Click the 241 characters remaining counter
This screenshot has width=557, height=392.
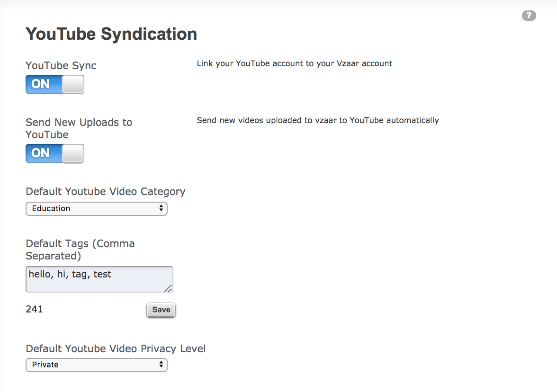pos(34,309)
